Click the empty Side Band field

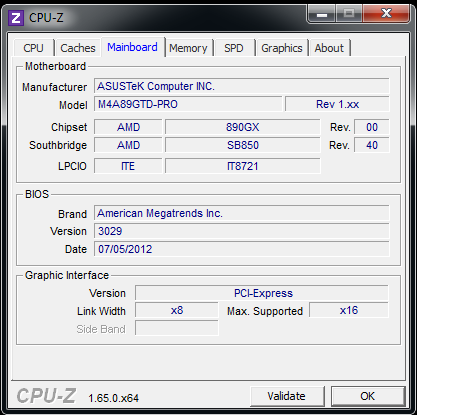click(177, 328)
